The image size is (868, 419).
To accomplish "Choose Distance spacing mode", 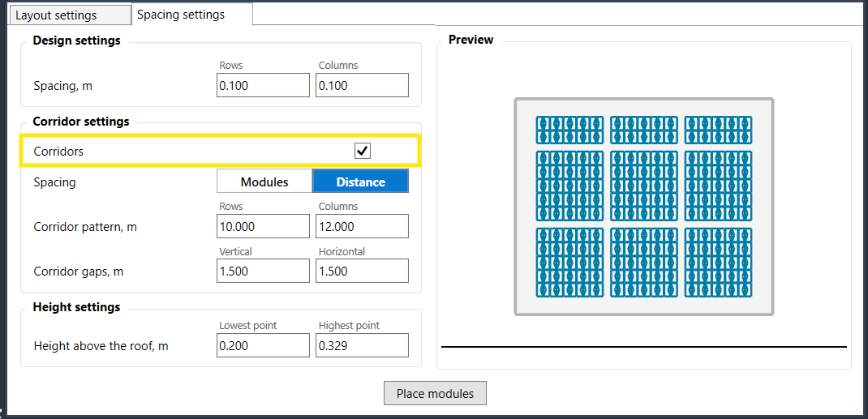I will 360,182.
